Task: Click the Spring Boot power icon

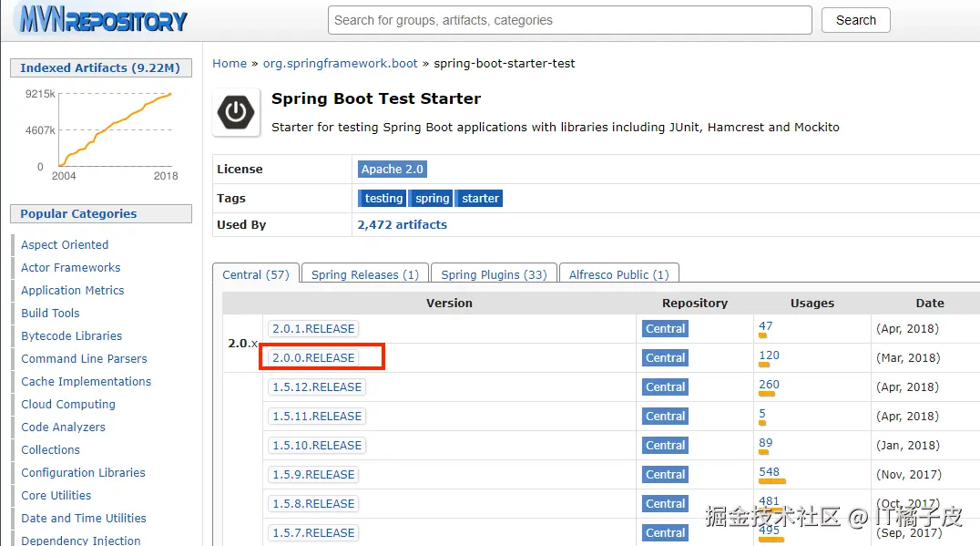Action: coord(236,113)
